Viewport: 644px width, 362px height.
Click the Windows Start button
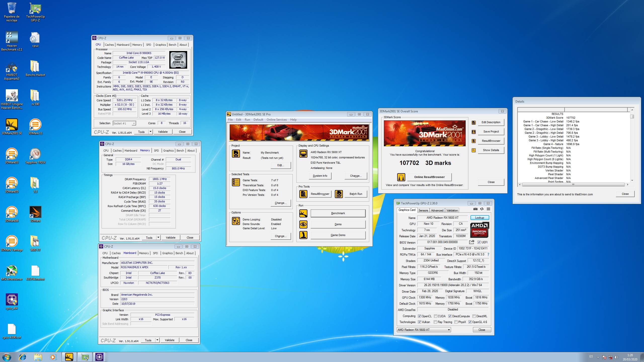(x=7, y=357)
